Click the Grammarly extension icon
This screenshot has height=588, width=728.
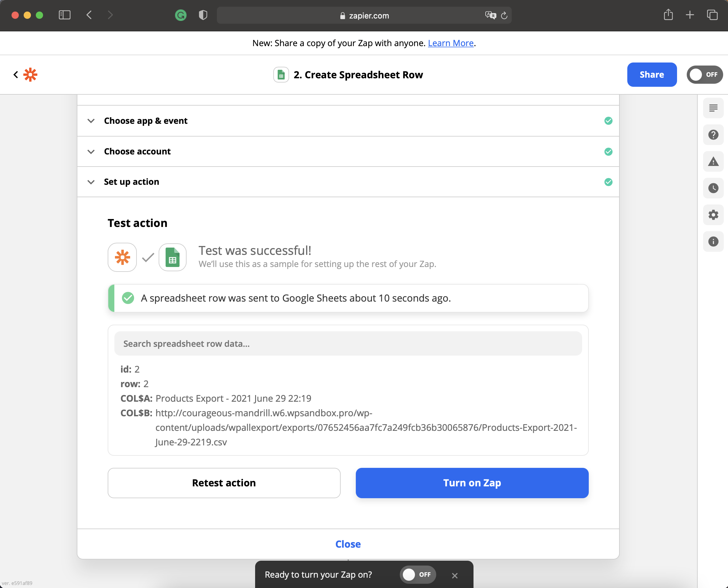pos(180,15)
